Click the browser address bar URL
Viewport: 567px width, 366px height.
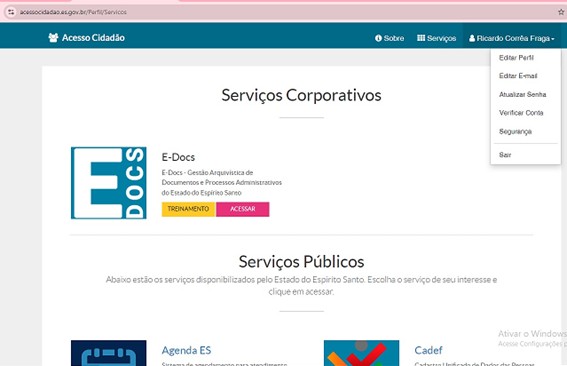click(x=73, y=12)
